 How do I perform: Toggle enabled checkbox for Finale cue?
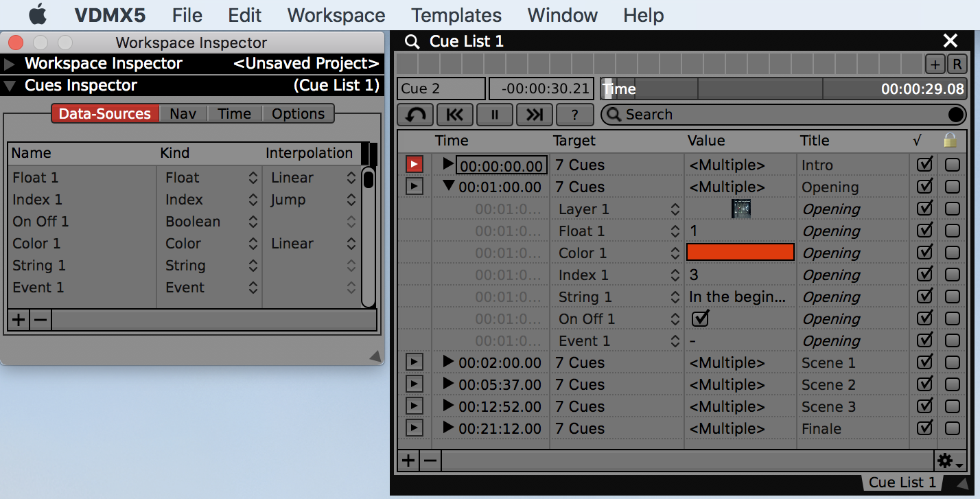pos(924,428)
